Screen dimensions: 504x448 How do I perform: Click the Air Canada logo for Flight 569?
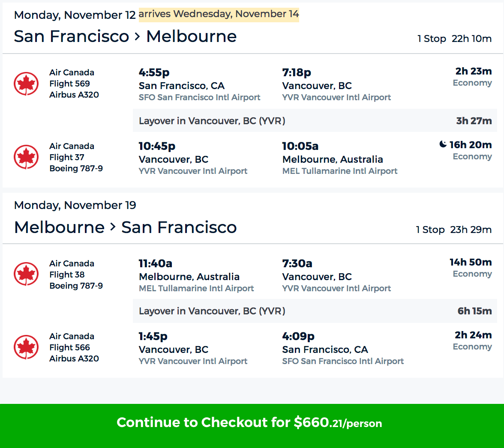(x=26, y=84)
